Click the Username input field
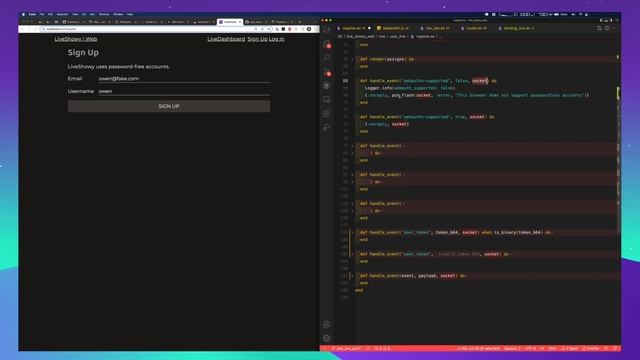The image size is (640, 360). [184, 91]
